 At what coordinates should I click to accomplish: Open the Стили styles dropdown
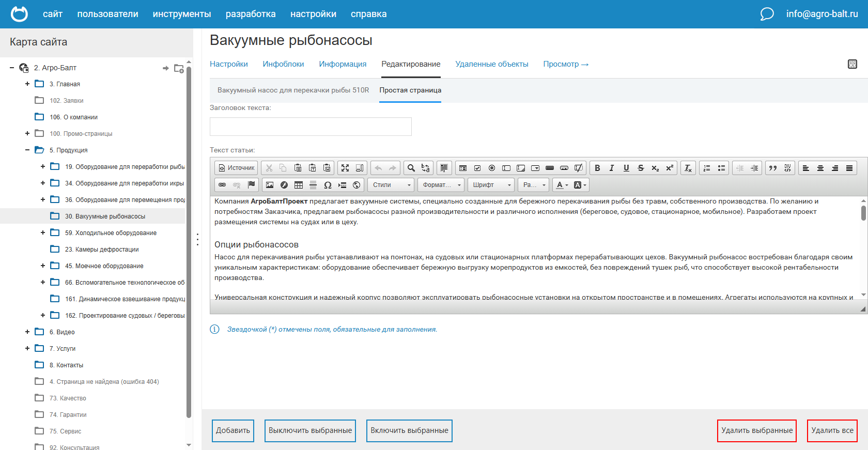coord(391,185)
